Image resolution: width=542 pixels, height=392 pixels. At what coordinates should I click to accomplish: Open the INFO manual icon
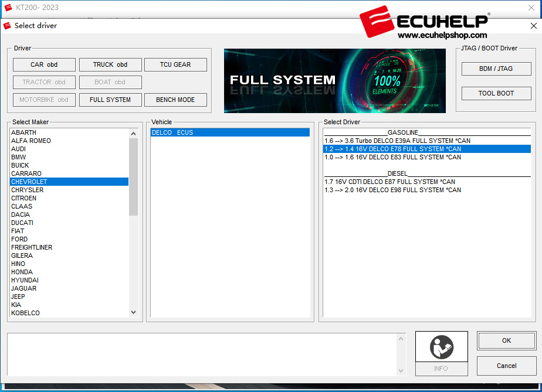coord(442,347)
